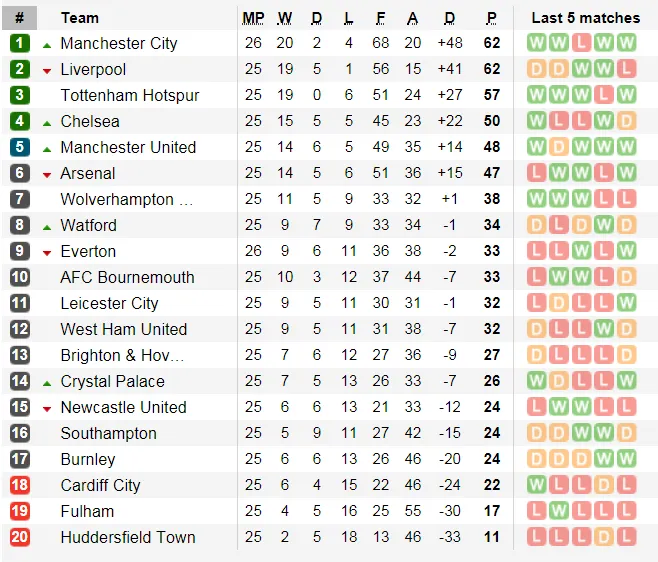Click Tottenham Hotspur's rank 3 badge
The image size is (658, 562).
pyautogui.click(x=20, y=95)
